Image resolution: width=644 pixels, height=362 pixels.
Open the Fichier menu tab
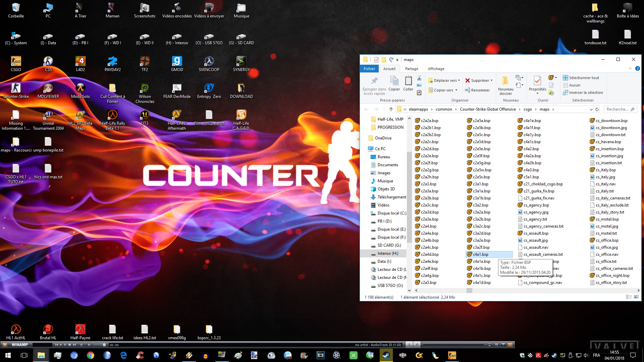[369, 69]
